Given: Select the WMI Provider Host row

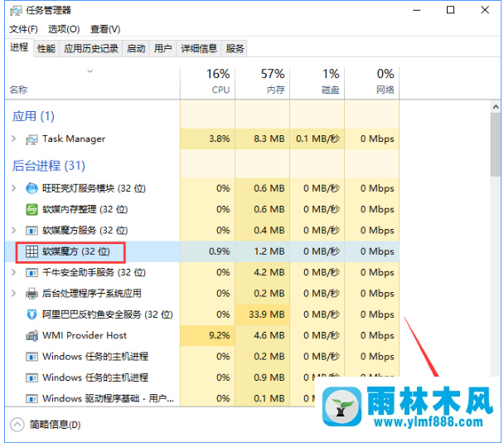Looking at the screenshot, I should pyautogui.click(x=202, y=335).
